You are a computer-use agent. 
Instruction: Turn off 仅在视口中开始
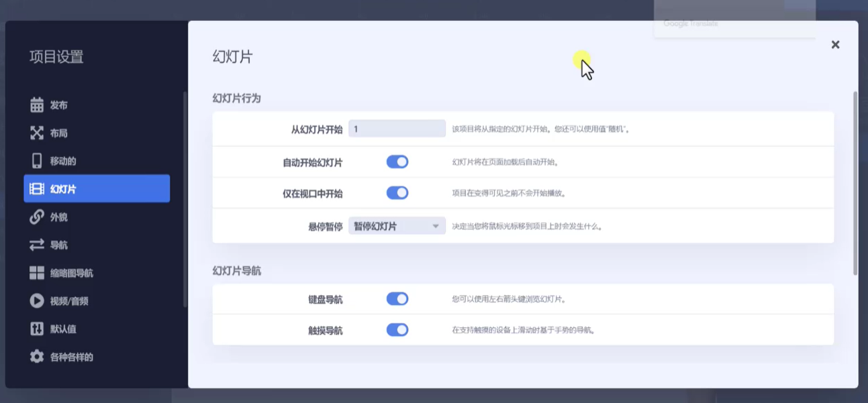(x=397, y=192)
